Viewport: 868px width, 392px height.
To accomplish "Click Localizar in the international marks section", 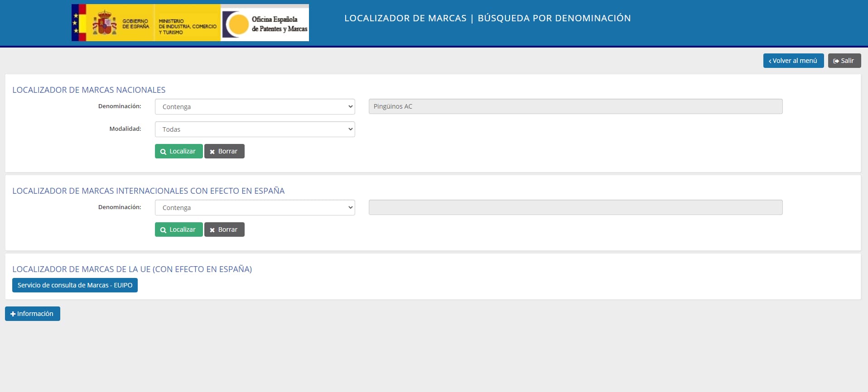I will tap(178, 229).
